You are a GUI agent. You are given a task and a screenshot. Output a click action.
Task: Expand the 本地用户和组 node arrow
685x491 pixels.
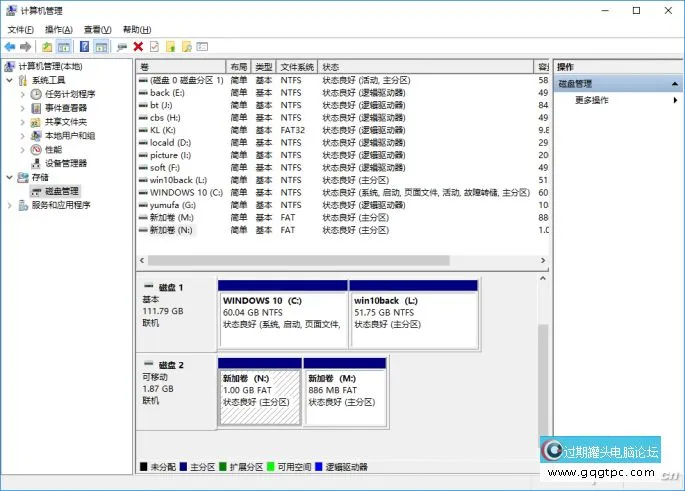[23, 135]
